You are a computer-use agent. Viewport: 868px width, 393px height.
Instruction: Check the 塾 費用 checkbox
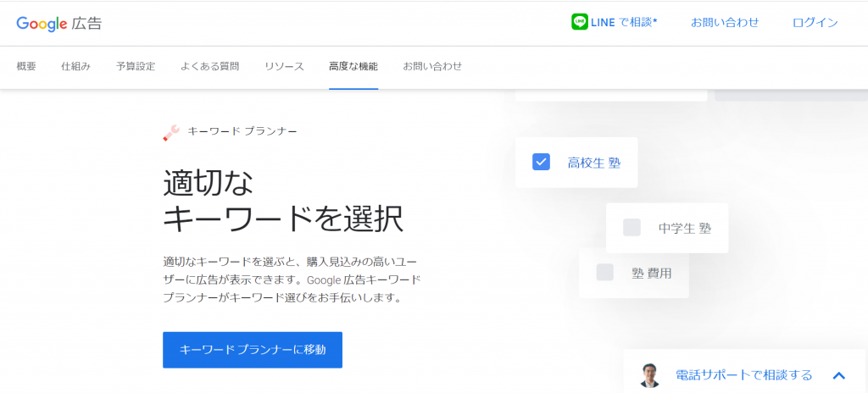[x=605, y=273]
